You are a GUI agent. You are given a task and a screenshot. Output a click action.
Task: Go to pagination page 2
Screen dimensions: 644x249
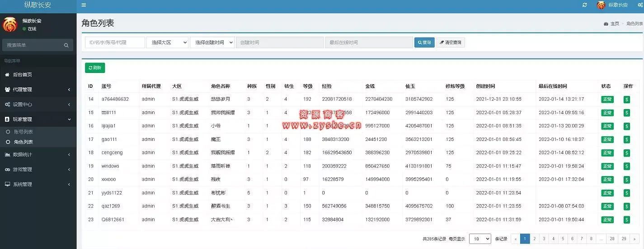coord(534,239)
